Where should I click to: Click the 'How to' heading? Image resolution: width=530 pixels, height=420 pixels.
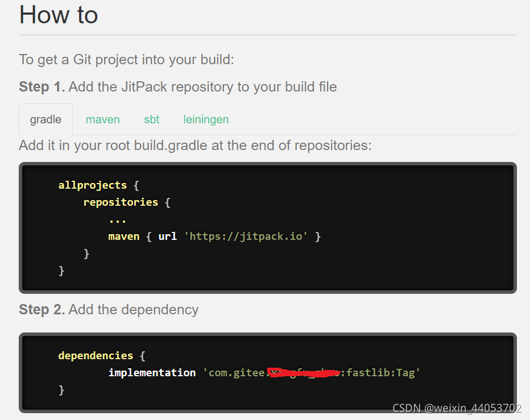59,15
